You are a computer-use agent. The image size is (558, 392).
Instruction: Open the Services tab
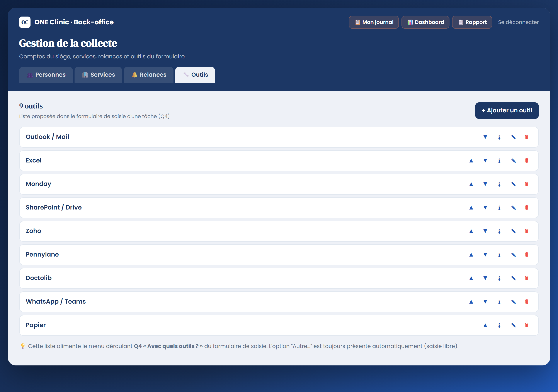(x=98, y=75)
